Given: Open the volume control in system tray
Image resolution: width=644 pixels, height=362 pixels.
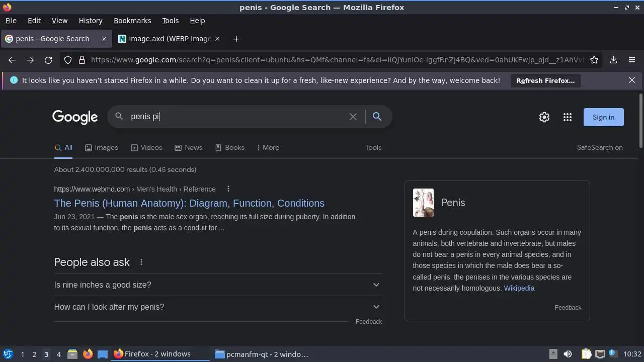Looking at the screenshot, I should pyautogui.click(x=568, y=354).
